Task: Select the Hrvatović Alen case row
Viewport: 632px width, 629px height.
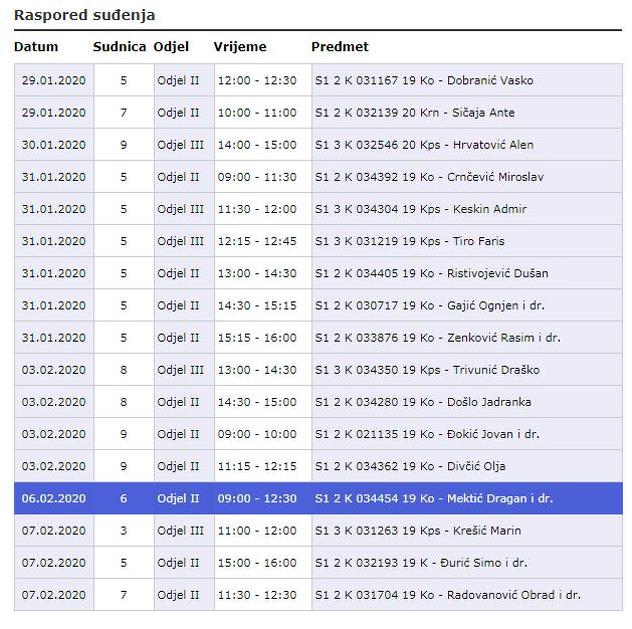Action: (424, 145)
